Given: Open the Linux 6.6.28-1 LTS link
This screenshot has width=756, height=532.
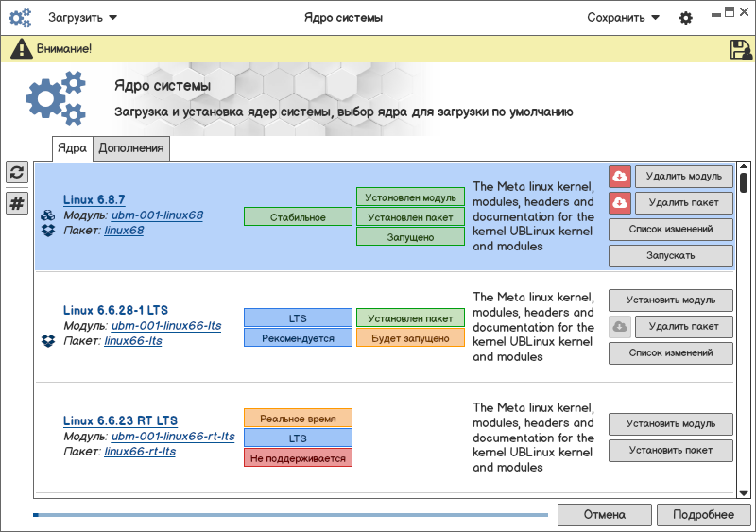Looking at the screenshot, I should (x=115, y=310).
